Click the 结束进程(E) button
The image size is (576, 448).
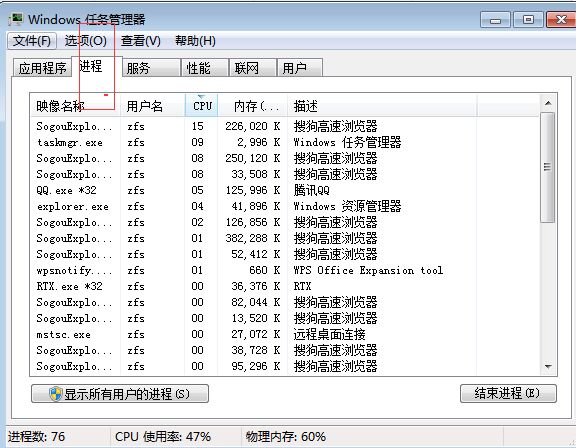[x=508, y=394]
